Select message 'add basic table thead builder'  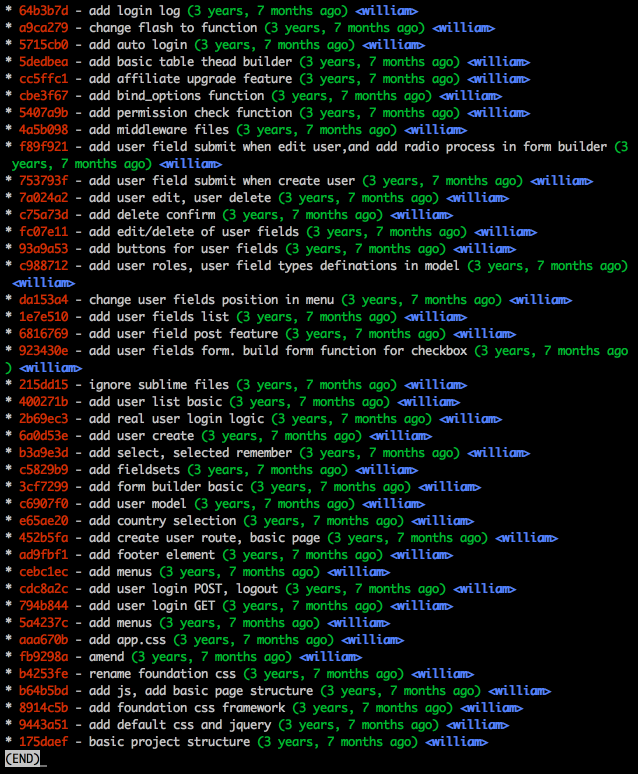[191, 62]
